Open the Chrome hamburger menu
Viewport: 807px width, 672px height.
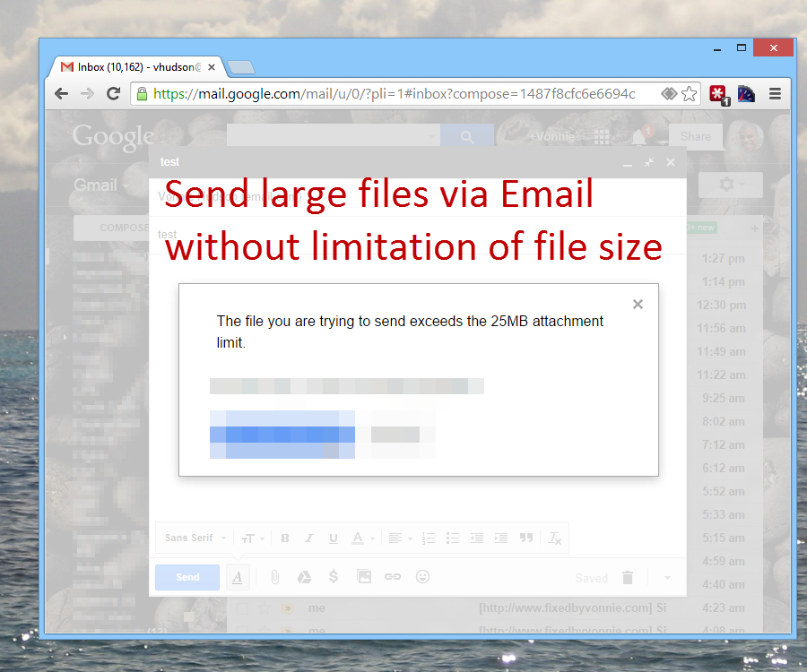(x=777, y=93)
